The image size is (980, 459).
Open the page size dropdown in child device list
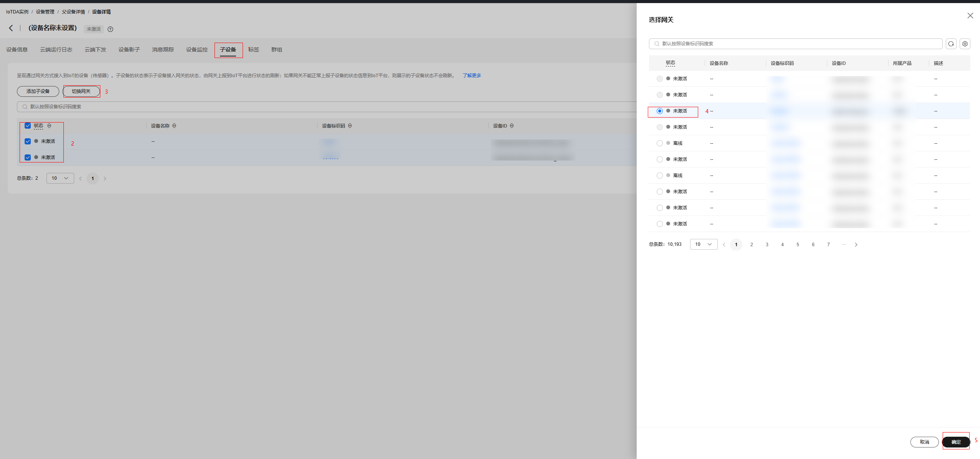(60, 178)
